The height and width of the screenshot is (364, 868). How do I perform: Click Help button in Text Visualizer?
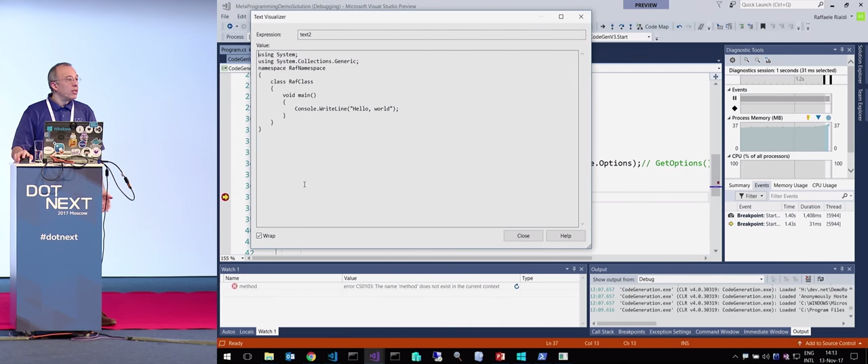[566, 236]
